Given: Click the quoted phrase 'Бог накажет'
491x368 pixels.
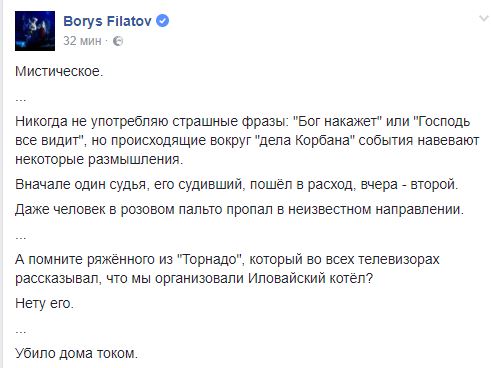Looking at the screenshot, I should (337, 121).
